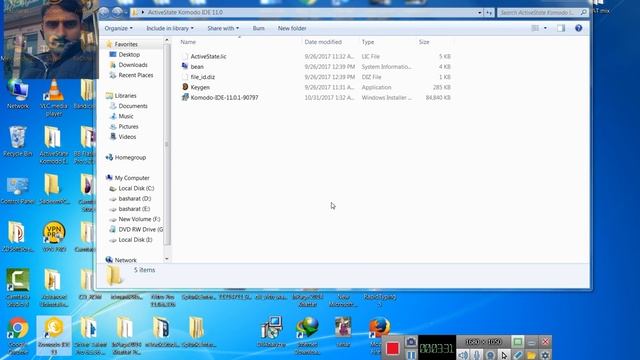Toggle the preview pane button

click(x=561, y=28)
